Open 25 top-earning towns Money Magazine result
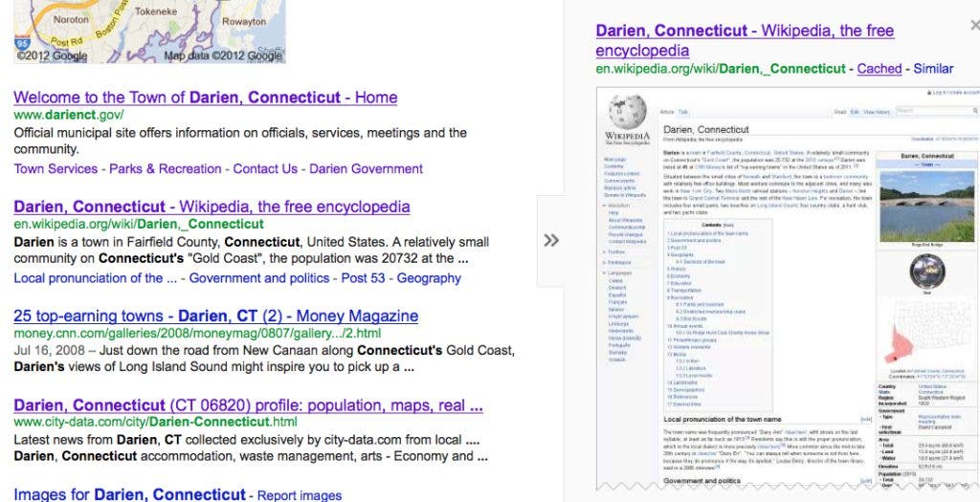The height and width of the screenshot is (502, 980). click(x=215, y=316)
